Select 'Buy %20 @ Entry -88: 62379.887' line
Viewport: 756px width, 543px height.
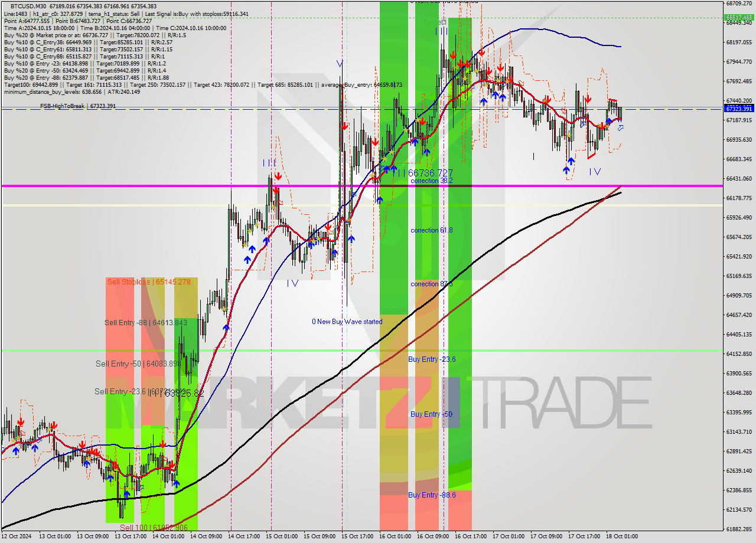click(x=47, y=77)
